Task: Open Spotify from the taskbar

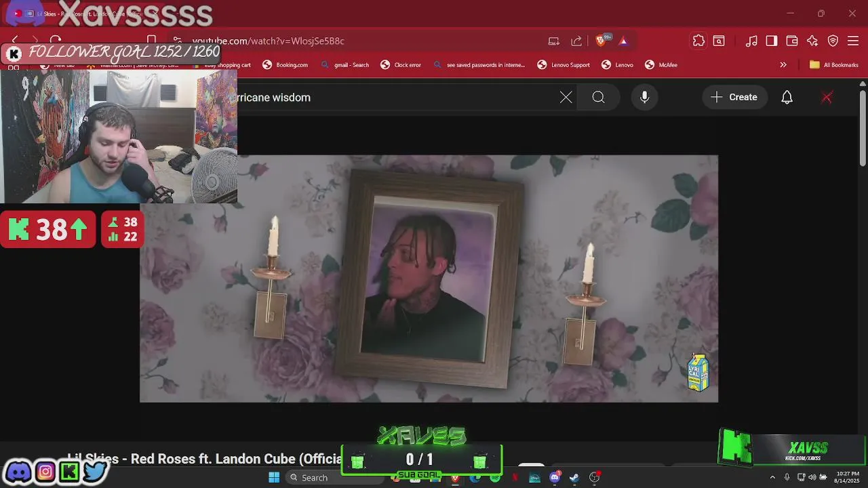Action: pyautogui.click(x=495, y=478)
